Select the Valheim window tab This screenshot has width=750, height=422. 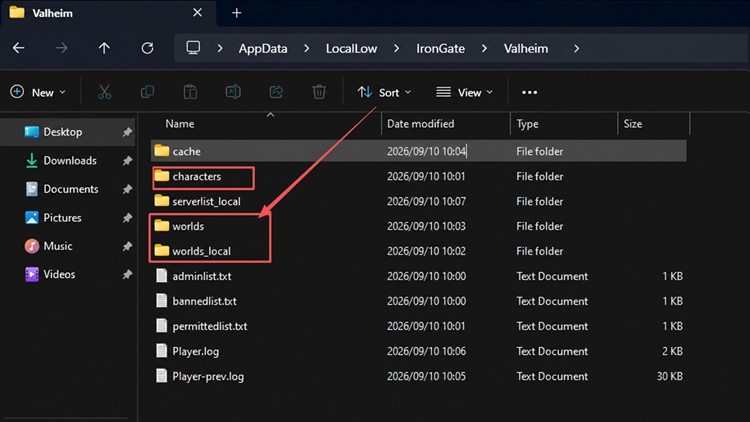click(x=109, y=13)
